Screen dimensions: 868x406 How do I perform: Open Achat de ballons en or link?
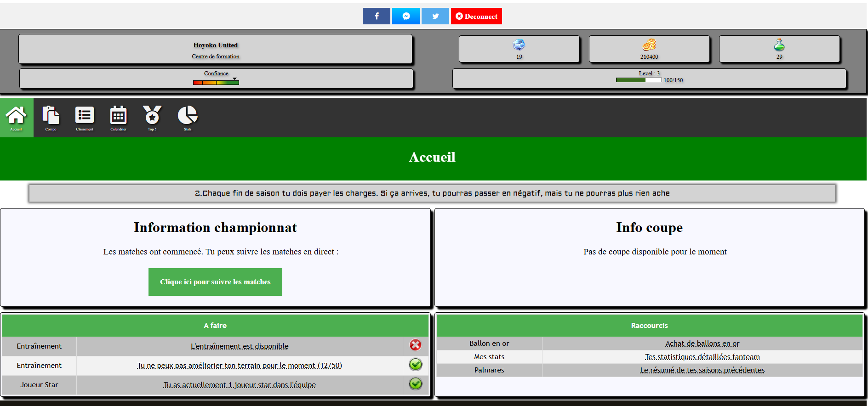pyautogui.click(x=702, y=344)
